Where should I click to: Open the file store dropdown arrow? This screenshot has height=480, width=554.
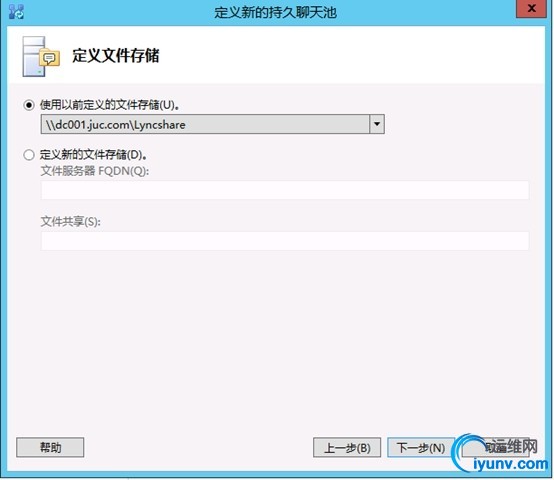(x=377, y=124)
